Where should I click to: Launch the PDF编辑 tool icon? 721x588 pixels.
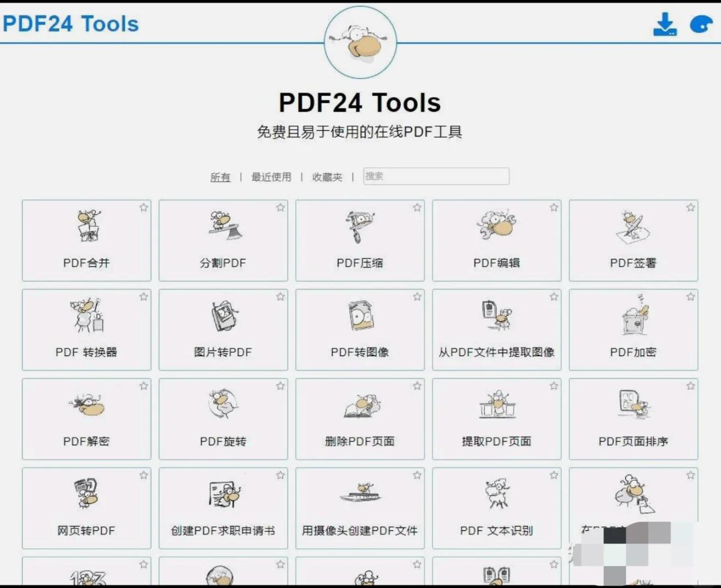coord(496,225)
